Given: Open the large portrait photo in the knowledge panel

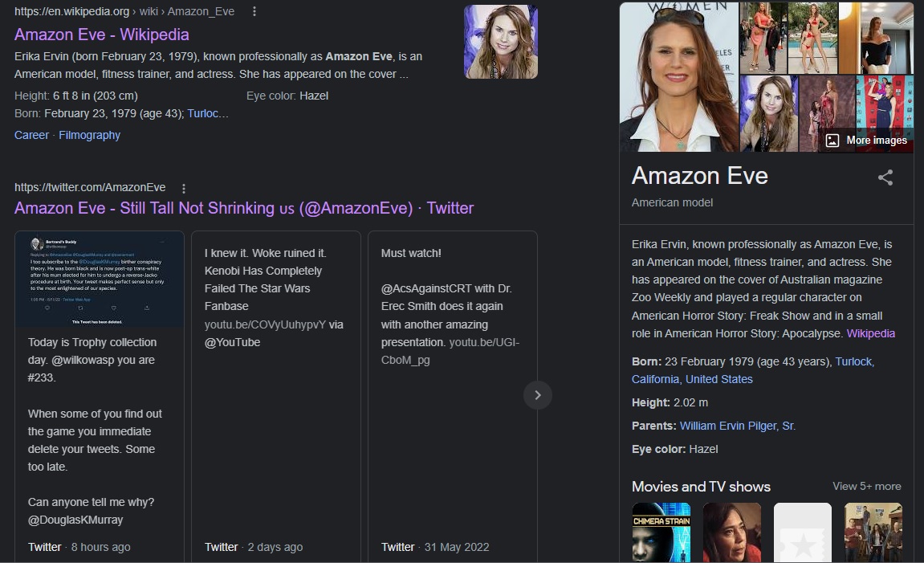Looking at the screenshot, I should [679, 76].
